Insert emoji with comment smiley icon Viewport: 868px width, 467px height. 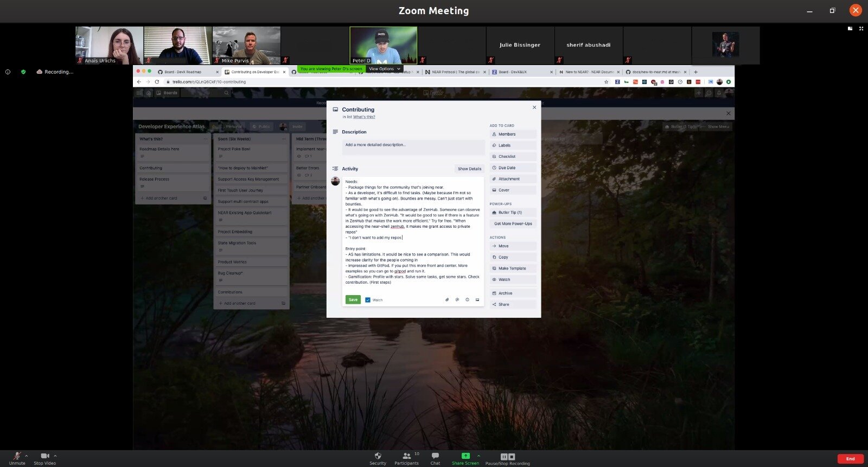[x=467, y=299]
